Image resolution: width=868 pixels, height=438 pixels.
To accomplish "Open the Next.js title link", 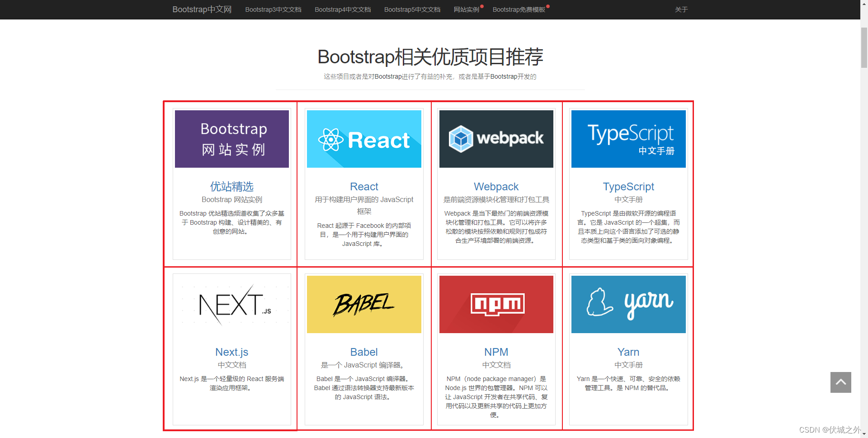I will 232,352.
